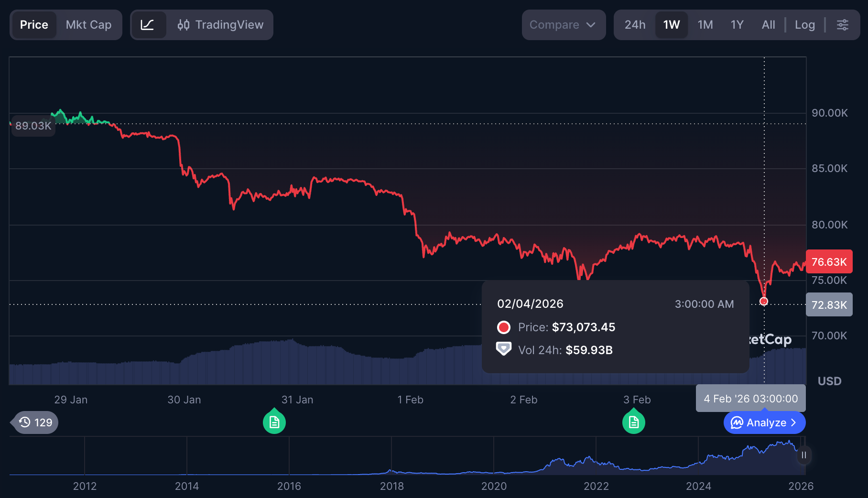Show the All time range

tap(768, 25)
